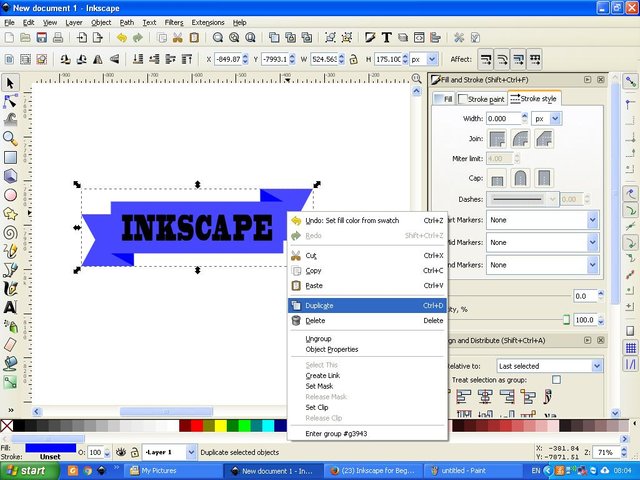The image size is (640, 480).
Task: Click the green Redo arrow icon
Action: tap(138, 38)
